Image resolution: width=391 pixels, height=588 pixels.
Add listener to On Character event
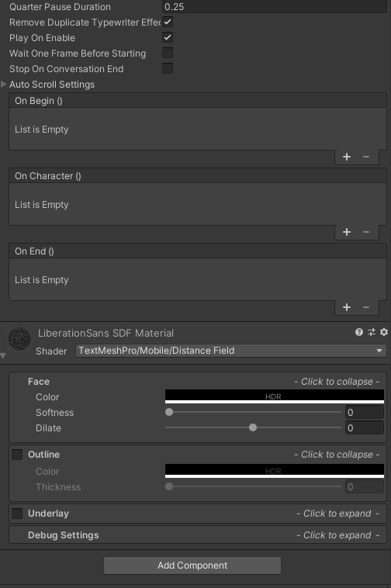[x=347, y=232]
